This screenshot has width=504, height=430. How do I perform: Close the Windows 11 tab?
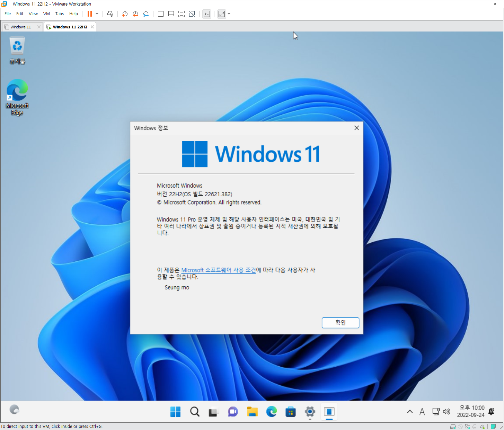click(x=39, y=27)
